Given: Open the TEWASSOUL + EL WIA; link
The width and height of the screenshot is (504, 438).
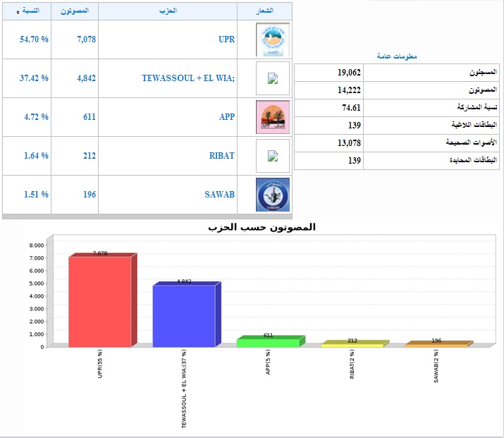Looking at the screenshot, I should (188, 78).
